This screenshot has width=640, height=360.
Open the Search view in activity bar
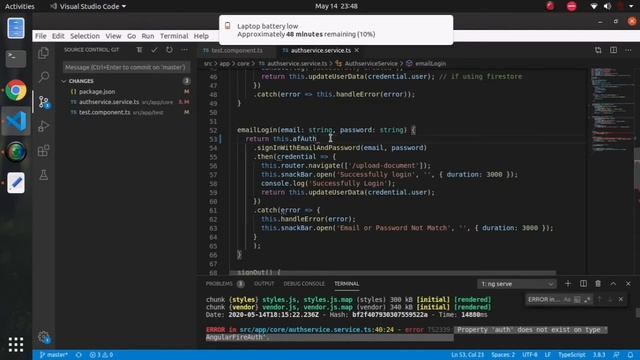(x=43, y=77)
